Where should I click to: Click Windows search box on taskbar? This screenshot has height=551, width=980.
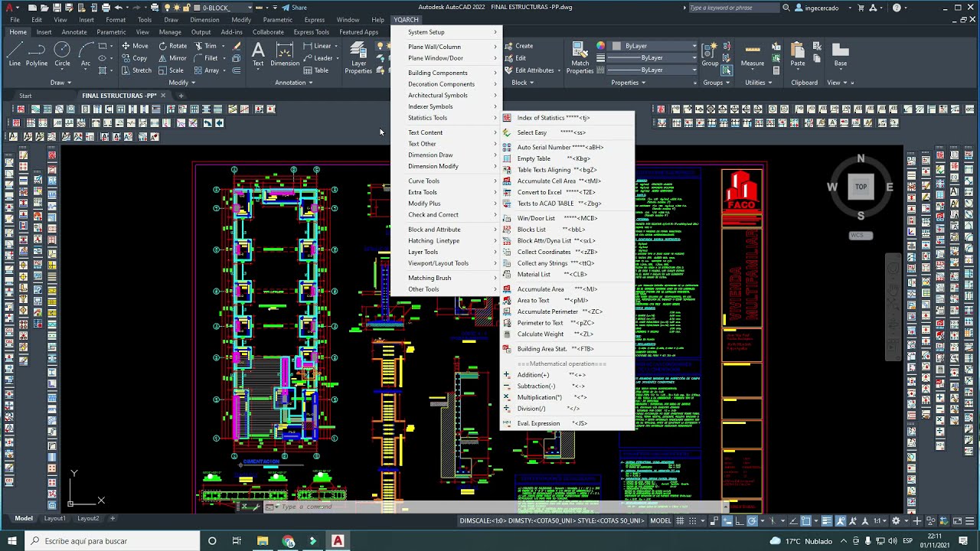point(112,541)
